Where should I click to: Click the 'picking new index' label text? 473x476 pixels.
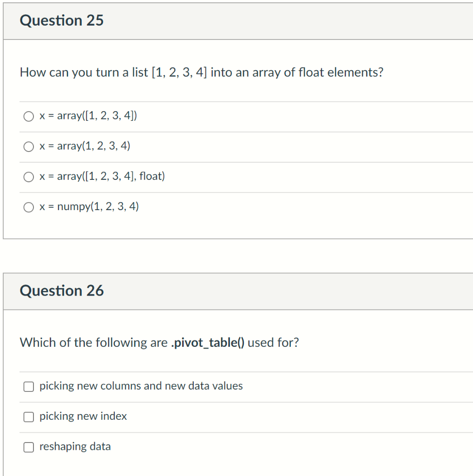click(x=83, y=416)
